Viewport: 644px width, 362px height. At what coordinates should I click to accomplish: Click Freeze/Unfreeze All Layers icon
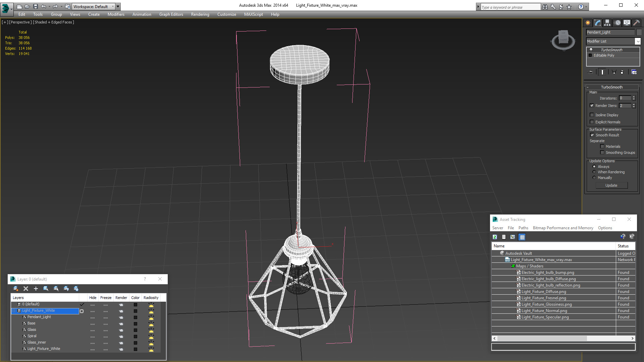tap(76, 289)
